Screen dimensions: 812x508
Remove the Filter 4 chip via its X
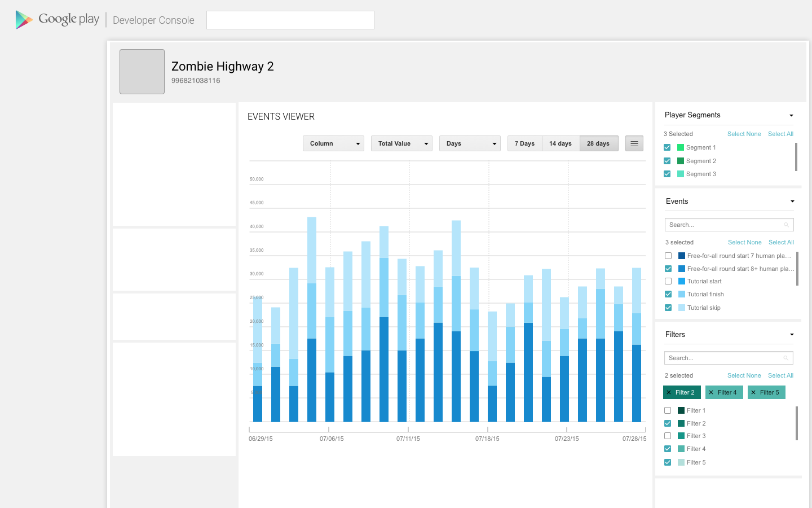pyautogui.click(x=711, y=393)
